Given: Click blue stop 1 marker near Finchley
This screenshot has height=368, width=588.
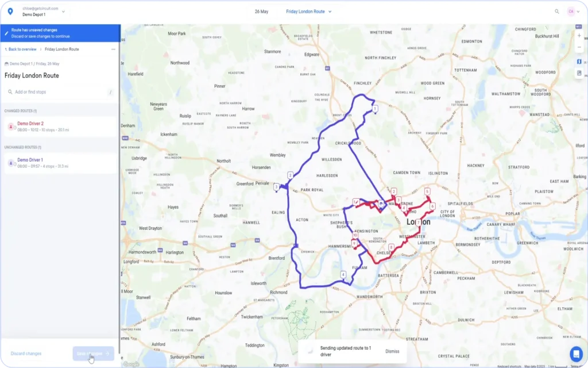Looking at the screenshot, I should coord(374,109).
